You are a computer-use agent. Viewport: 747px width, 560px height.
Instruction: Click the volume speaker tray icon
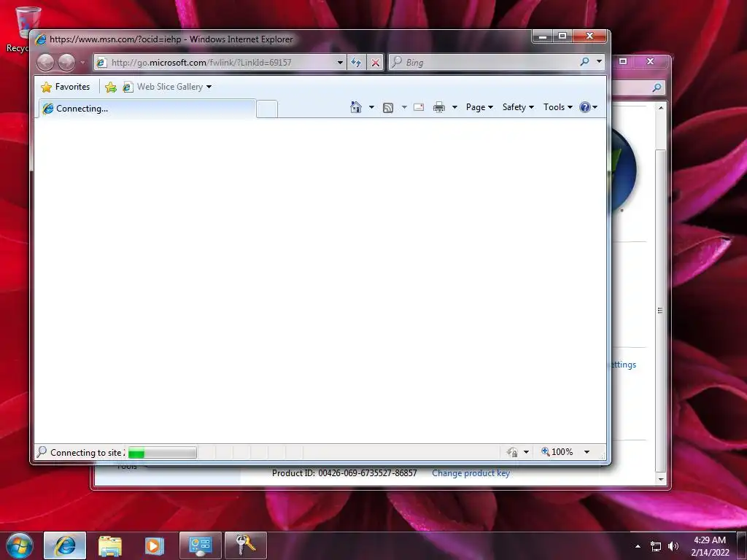[x=673, y=546]
